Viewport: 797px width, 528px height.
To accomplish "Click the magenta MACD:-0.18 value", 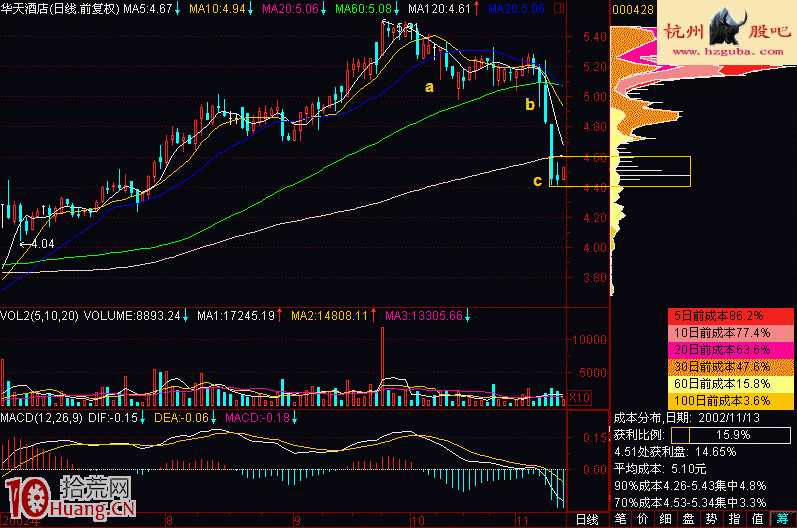I will (x=258, y=418).
